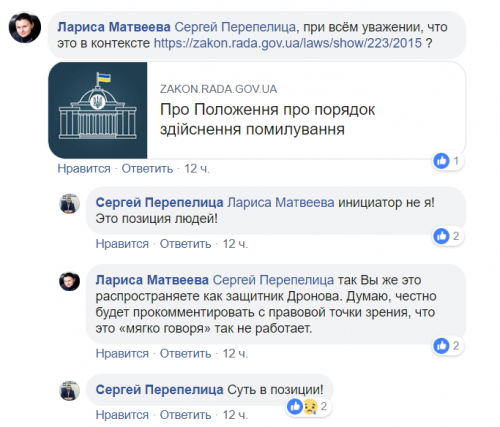Click the 12 ч. timestamp under first comment
The image size is (500, 427).
click(x=197, y=169)
